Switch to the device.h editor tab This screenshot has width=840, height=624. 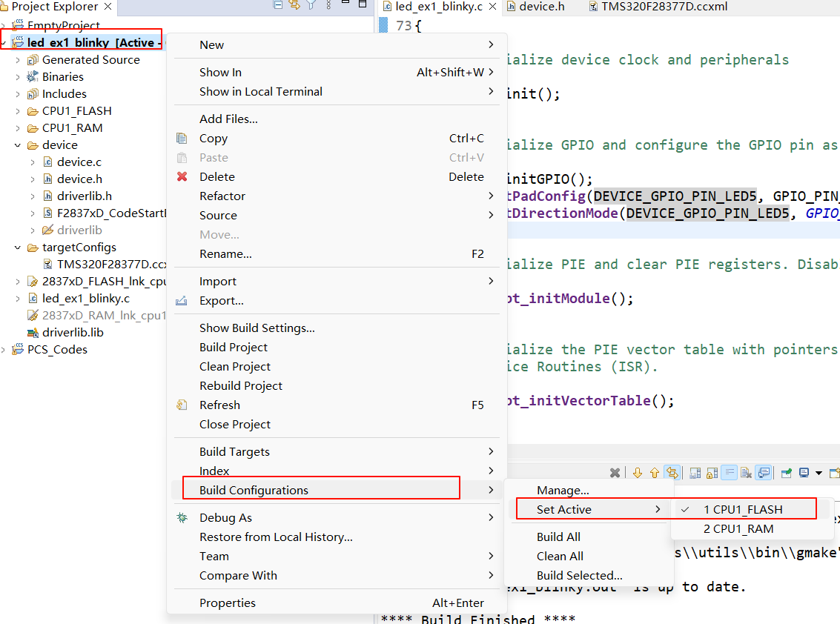point(541,7)
